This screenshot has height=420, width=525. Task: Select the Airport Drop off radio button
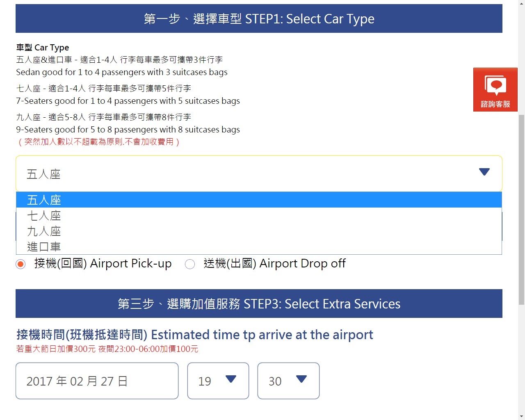[190, 264]
